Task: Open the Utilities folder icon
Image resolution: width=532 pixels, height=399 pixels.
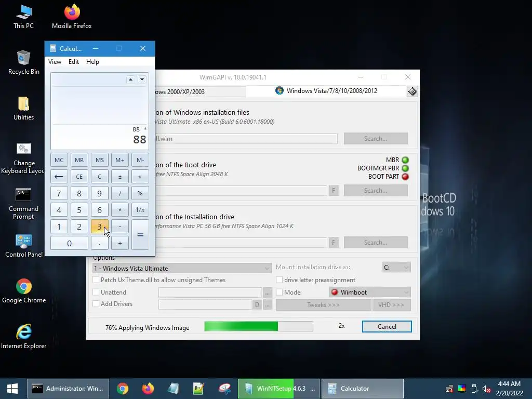Action: 23,109
